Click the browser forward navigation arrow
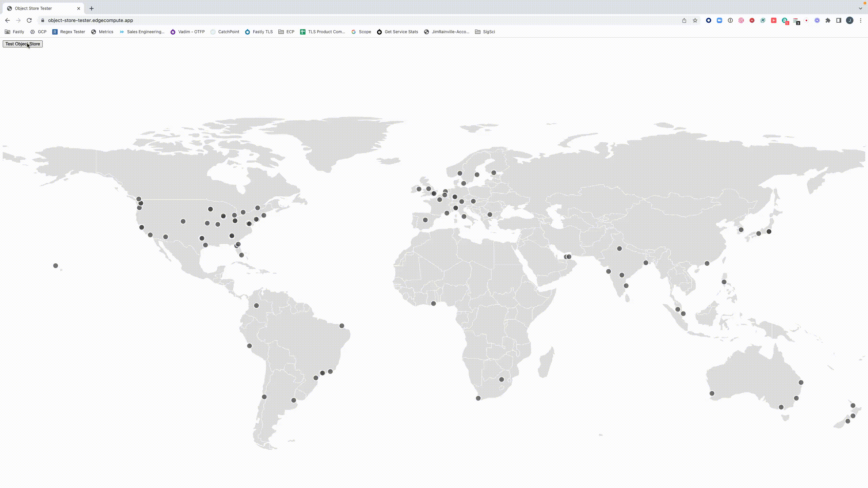This screenshot has height=488, width=868. tap(18, 20)
